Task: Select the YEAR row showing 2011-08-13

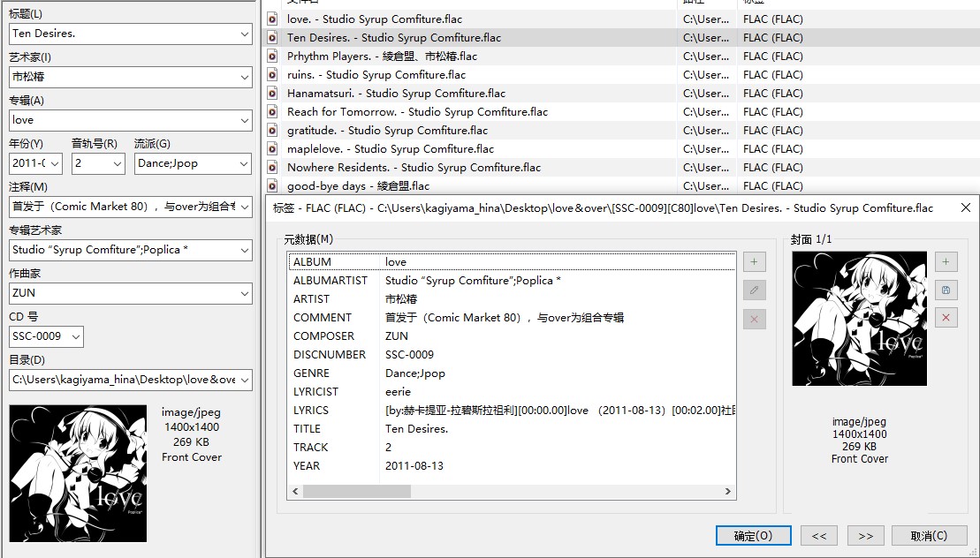Action: pyautogui.click(x=512, y=465)
